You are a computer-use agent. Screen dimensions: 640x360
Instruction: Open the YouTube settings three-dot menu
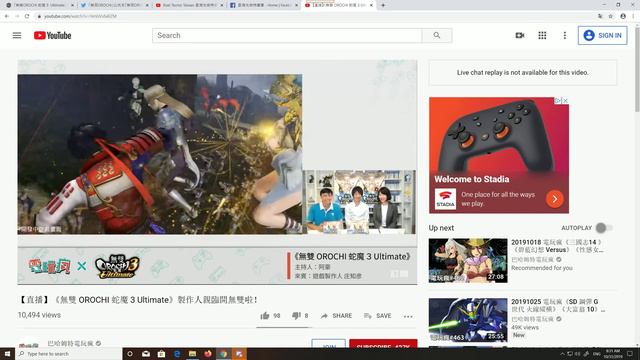[564, 36]
